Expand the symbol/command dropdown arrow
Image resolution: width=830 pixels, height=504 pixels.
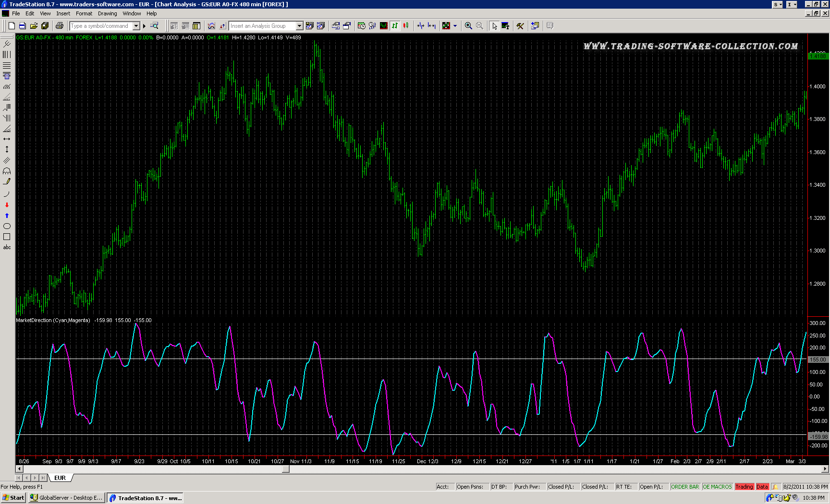[136, 26]
